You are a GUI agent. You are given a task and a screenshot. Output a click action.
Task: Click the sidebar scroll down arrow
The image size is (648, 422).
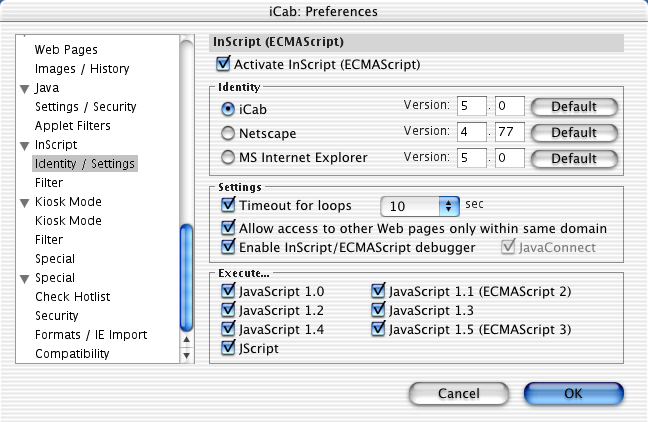click(187, 355)
